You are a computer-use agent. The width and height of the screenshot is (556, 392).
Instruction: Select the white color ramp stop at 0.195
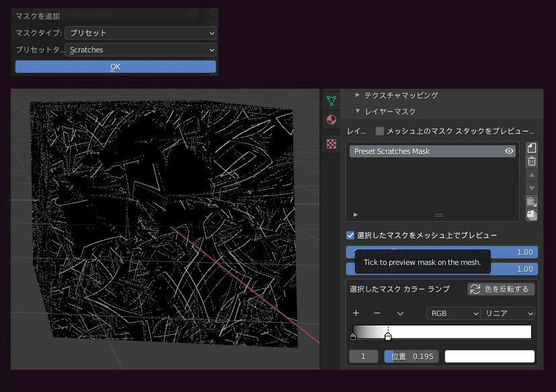389,336
